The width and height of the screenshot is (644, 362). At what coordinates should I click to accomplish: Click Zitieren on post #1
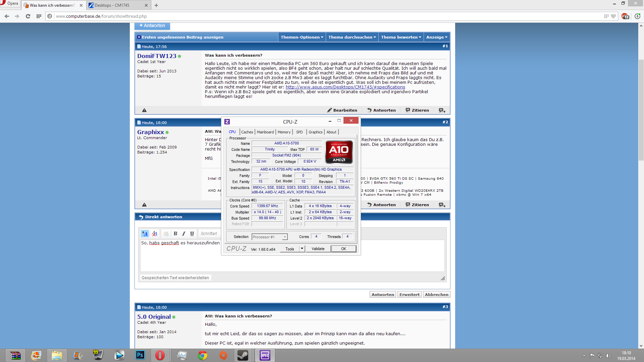[417, 110]
